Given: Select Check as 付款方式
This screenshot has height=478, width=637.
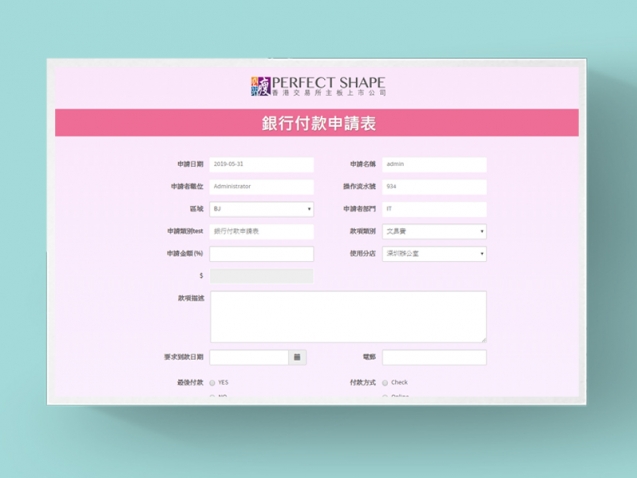Looking at the screenshot, I should pos(385,382).
